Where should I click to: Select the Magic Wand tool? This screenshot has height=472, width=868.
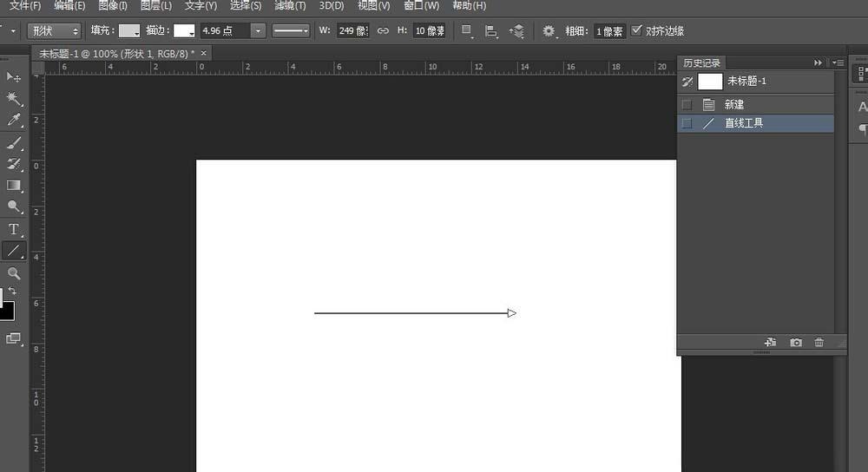tap(13, 99)
